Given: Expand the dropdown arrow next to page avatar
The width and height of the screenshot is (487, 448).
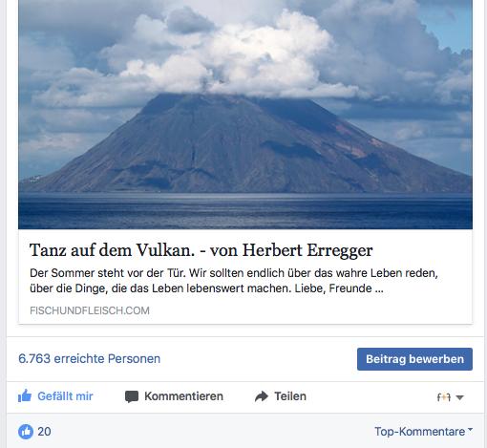Looking at the screenshot, I should (459, 397).
